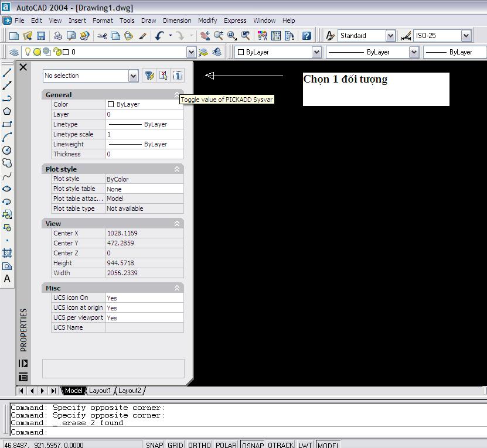Toggle the PICKADD Sysvar button
The width and height of the screenshot is (487, 448).
(x=178, y=76)
